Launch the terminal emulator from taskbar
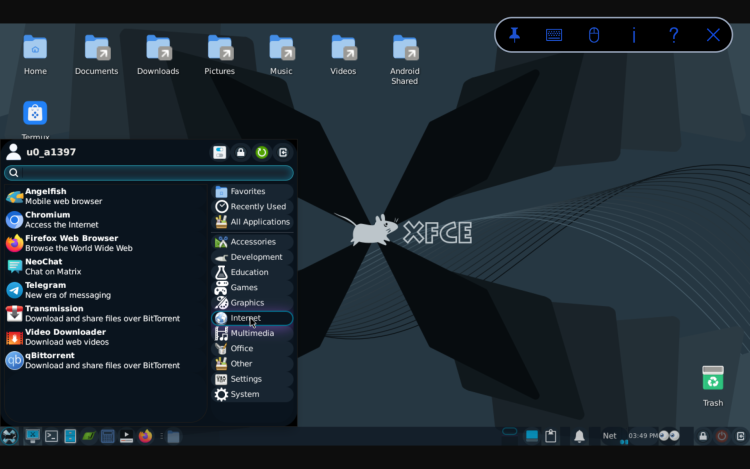The height and width of the screenshot is (469, 750). 52,436
